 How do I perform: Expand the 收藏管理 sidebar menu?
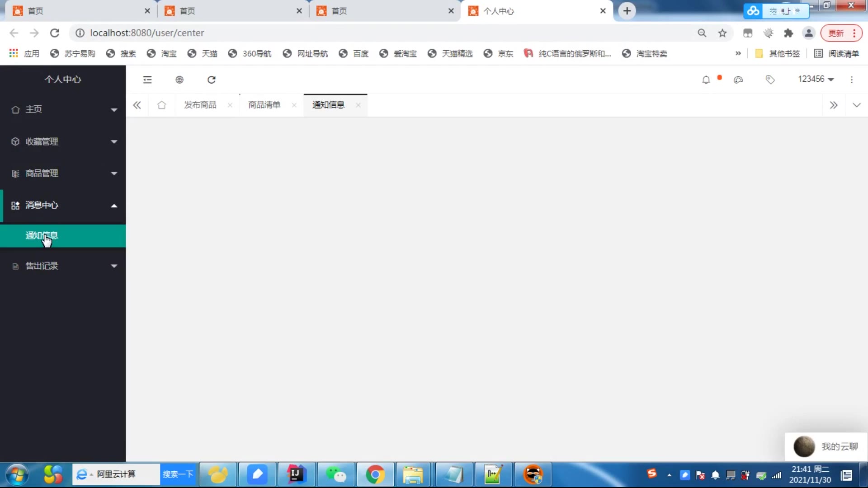[63, 141]
